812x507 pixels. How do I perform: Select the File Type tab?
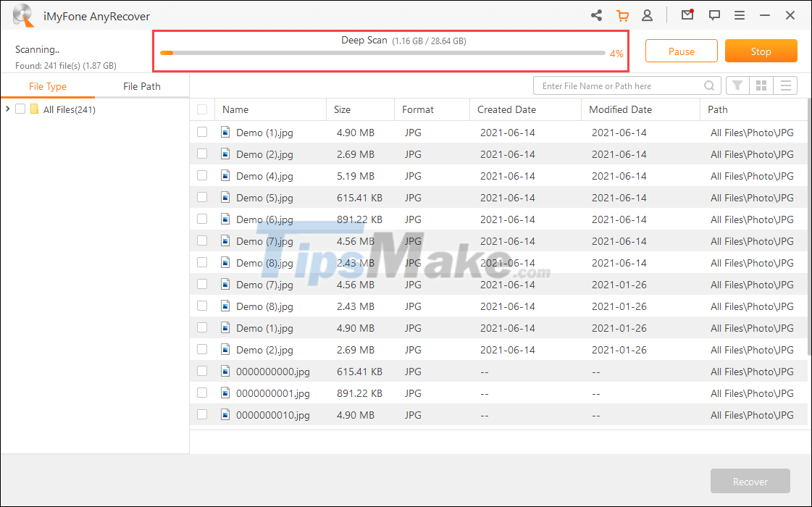(48, 85)
